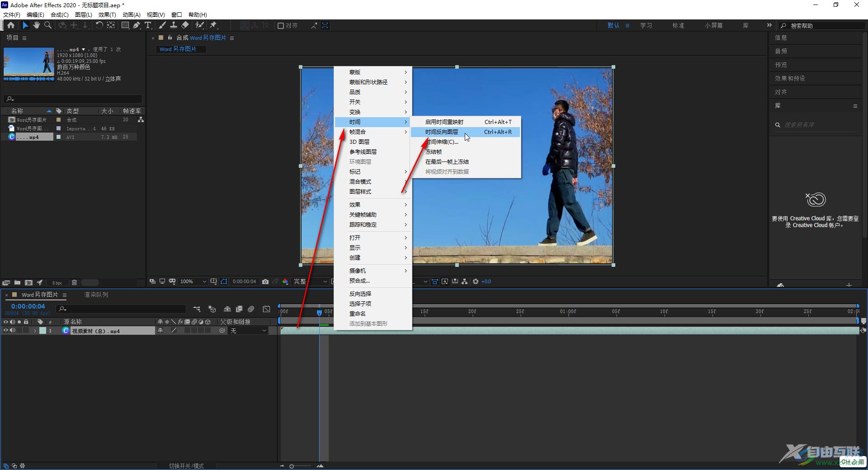Open the 效果和预设 panel
Image resolution: width=868 pixels, height=470 pixels.
click(x=790, y=78)
